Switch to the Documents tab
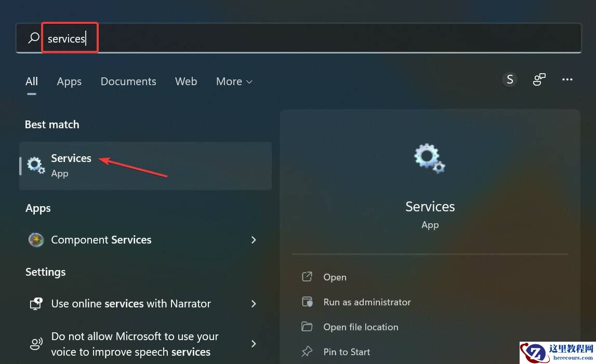Screen dimensions: 596x364 click(x=128, y=82)
